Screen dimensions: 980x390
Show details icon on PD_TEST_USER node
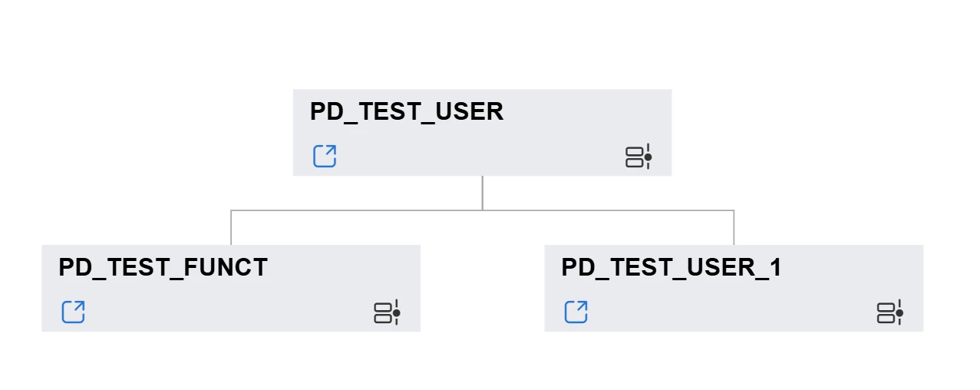(x=638, y=157)
